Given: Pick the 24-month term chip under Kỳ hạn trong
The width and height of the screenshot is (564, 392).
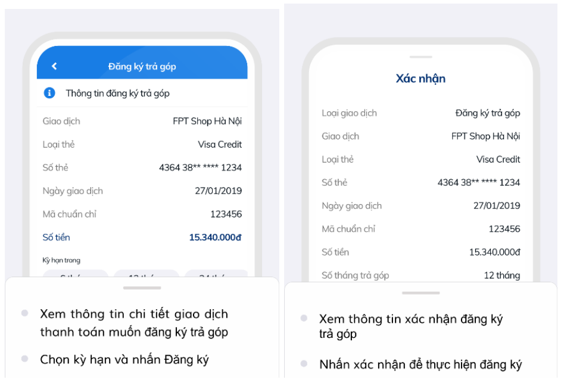Looking at the screenshot, I should 216,275.
